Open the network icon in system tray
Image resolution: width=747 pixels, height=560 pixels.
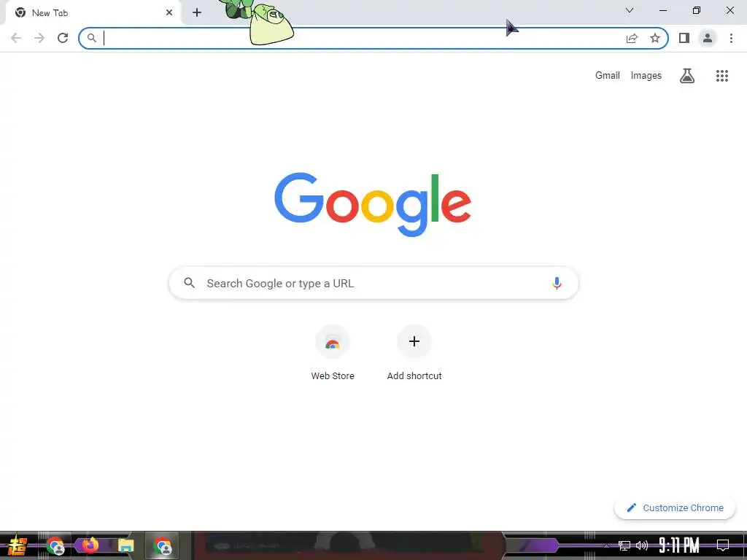click(624, 545)
